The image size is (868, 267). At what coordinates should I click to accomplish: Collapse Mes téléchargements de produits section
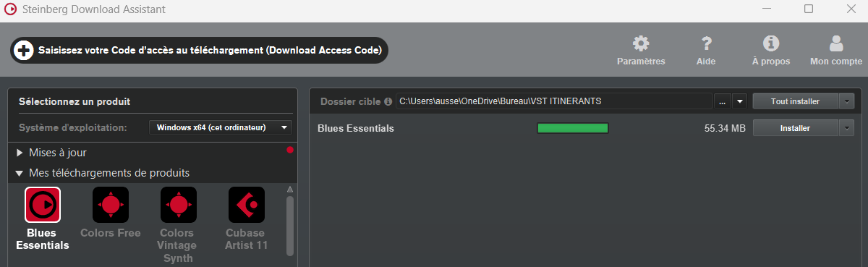20,173
